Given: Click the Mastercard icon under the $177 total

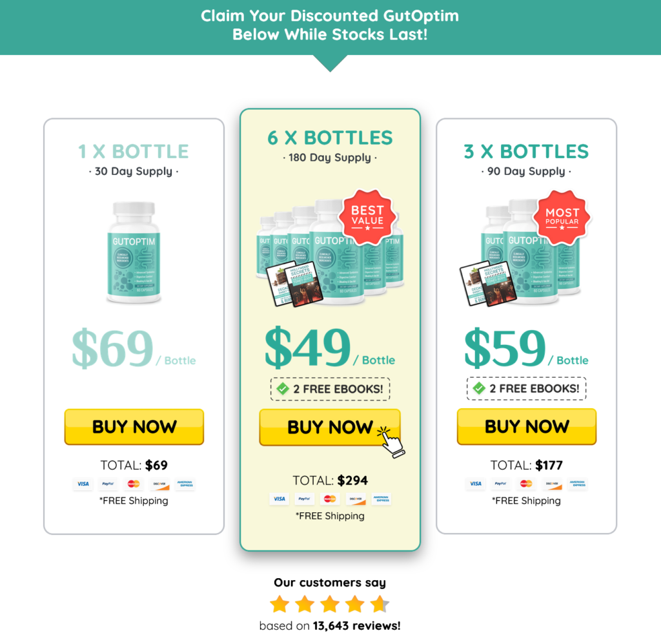Looking at the screenshot, I should (x=526, y=484).
